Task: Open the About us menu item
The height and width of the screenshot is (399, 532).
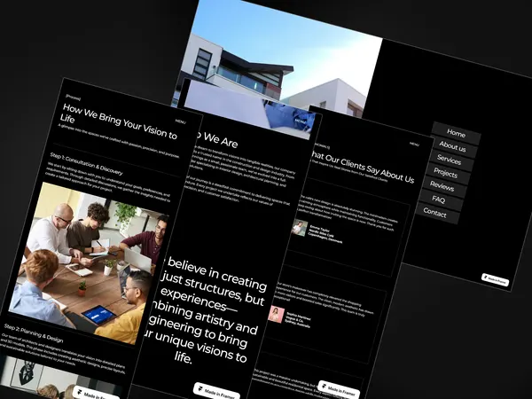Action: tap(452, 147)
